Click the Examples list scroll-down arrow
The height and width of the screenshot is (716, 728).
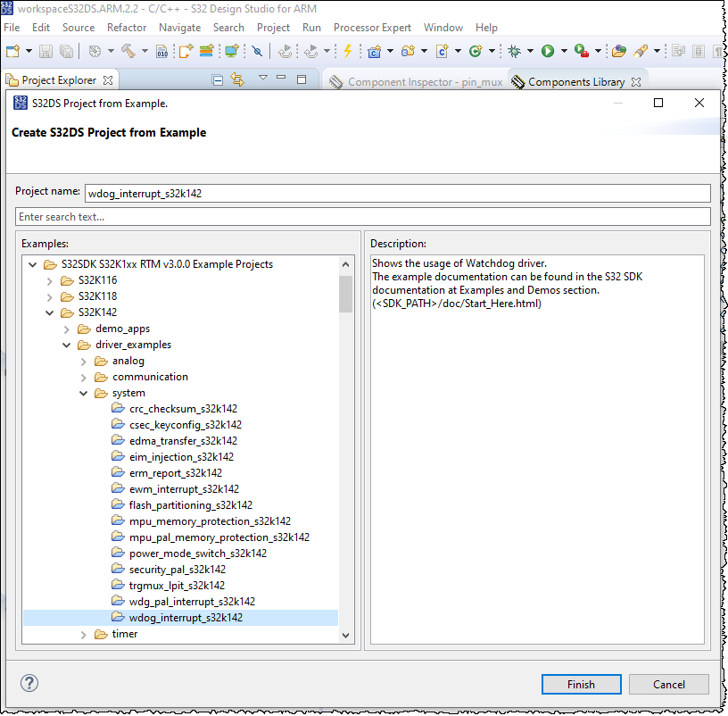point(345,635)
